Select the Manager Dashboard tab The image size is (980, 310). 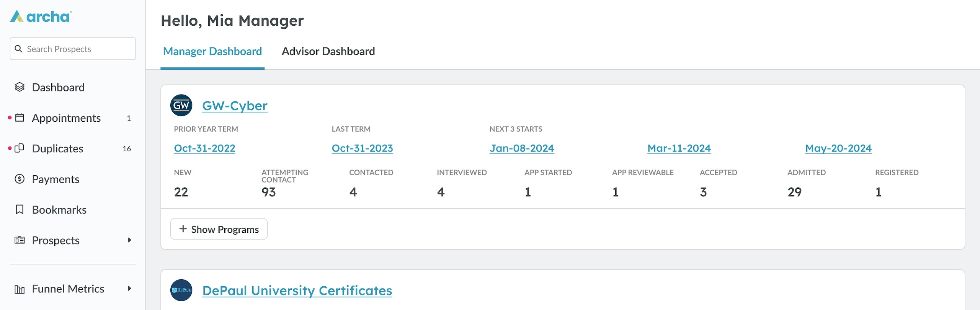pos(212,51)
